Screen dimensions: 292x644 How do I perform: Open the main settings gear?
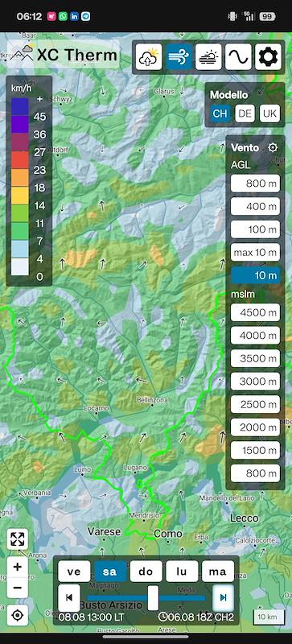[x=268, y=57]
